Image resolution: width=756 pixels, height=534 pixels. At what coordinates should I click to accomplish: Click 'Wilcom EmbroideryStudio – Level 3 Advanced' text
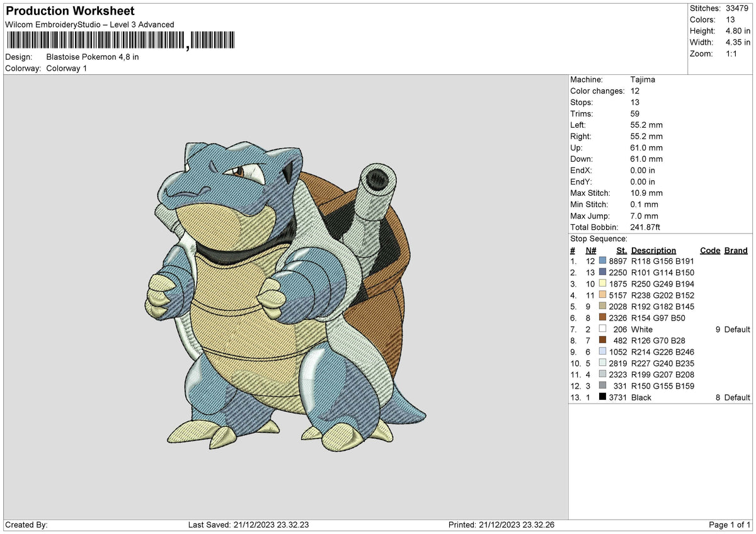click(89, 25)
